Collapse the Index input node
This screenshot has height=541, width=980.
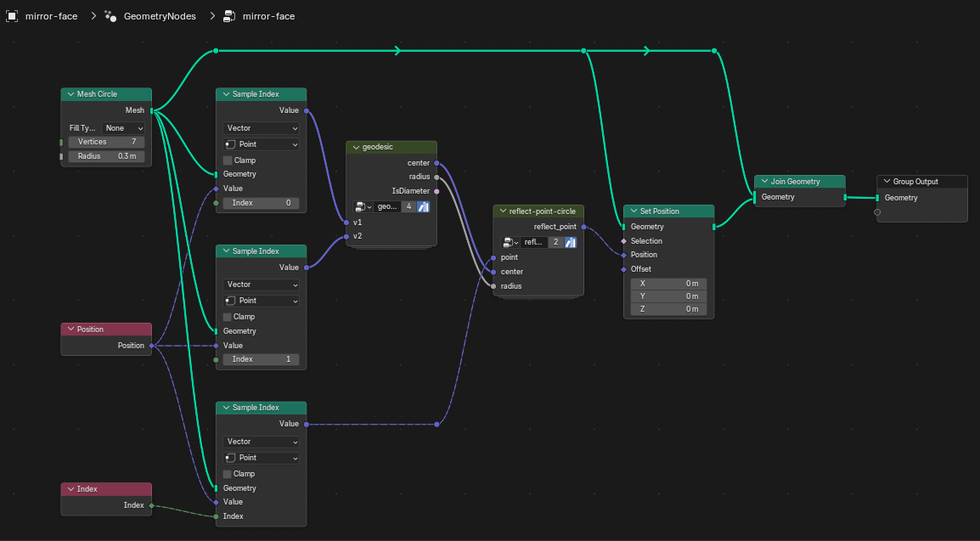pyautogui.click(x=70, y=489)
